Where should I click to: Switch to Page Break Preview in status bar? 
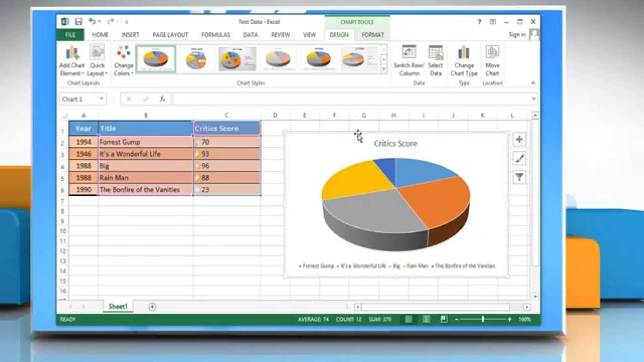click(x=443, y=319)
